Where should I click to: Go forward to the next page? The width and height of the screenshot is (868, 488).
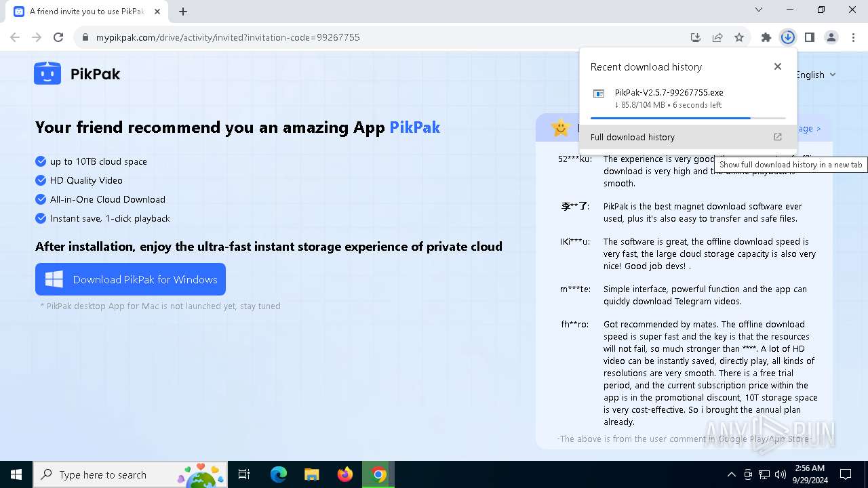tap(37, 37)
